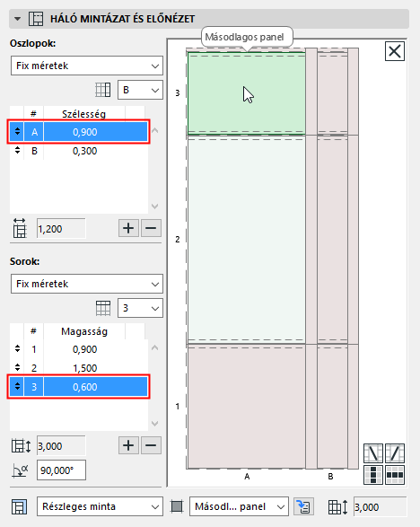Image resolution: width=420 pixels, height=527 pixels.
Task: Select the large panel at A2 in preview
Action: pyautogui.click(x=246, y=240)
